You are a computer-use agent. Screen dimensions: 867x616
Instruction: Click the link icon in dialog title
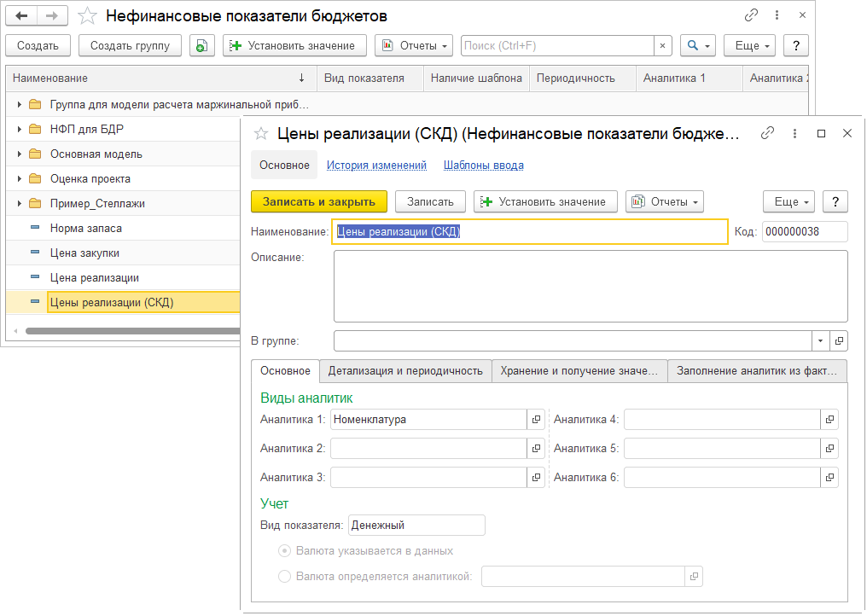click(767, 133)
